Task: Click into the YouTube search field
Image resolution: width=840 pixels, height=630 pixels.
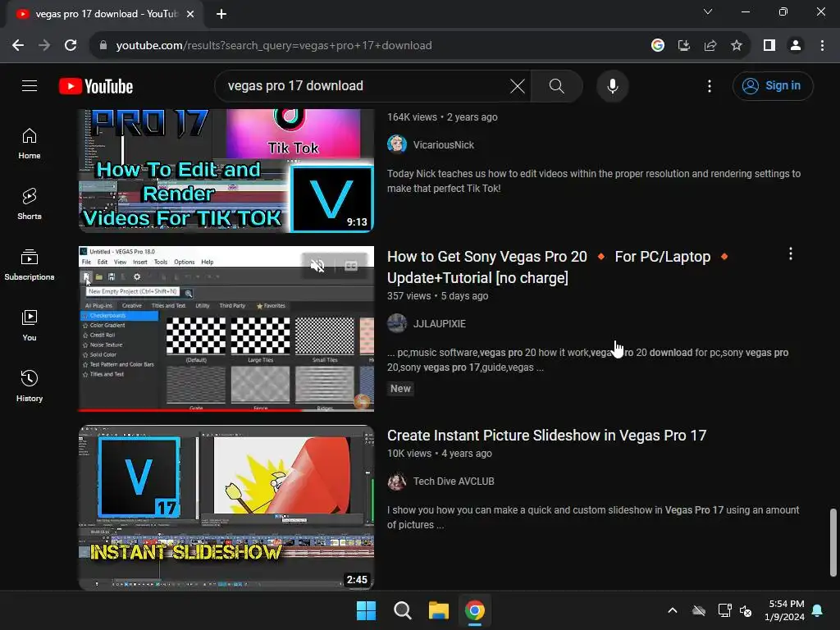Action: click(364, 85)
